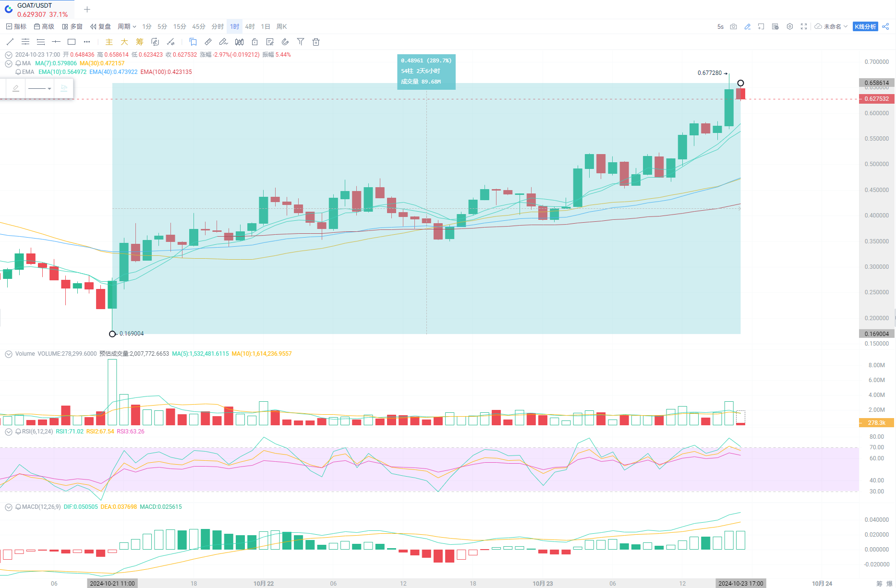
Task: Click the measurement start handle at 0.169004
Action: pos(112,334)
